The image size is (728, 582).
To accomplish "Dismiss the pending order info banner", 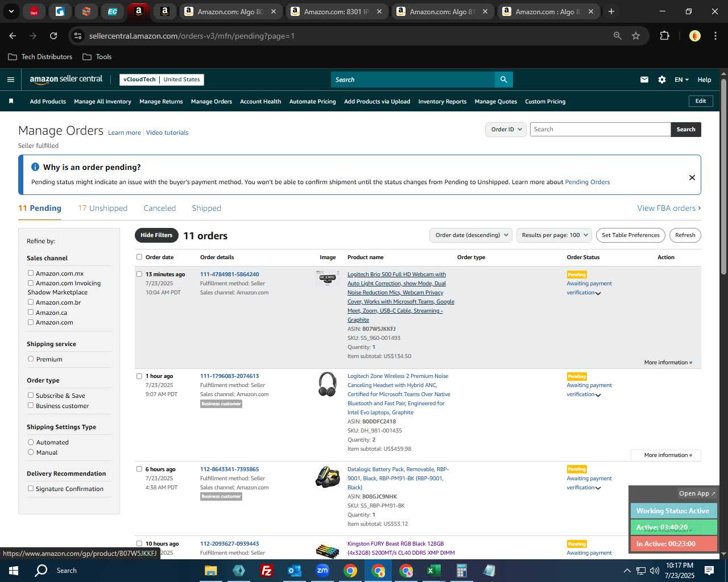I will [692, 177].
